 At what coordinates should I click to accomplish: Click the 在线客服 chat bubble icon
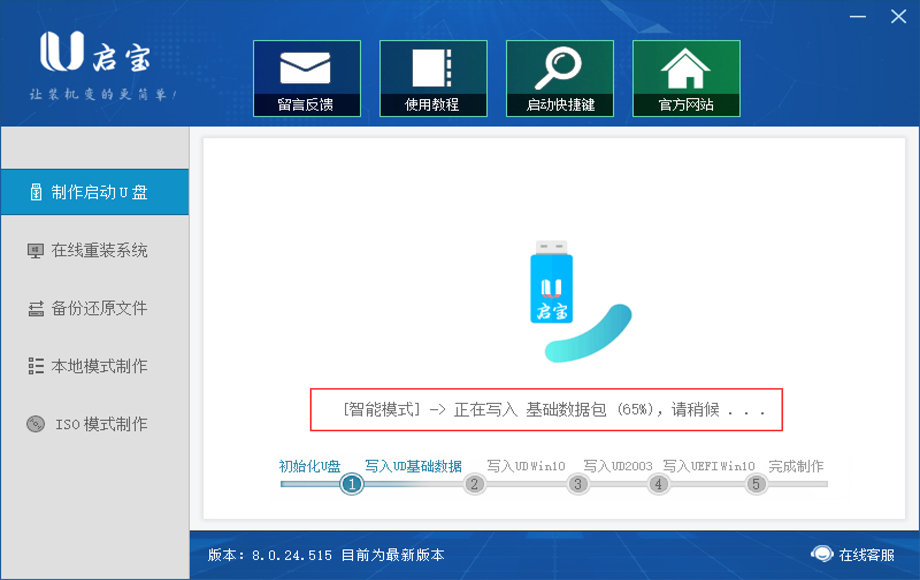[x=822, y=554]
